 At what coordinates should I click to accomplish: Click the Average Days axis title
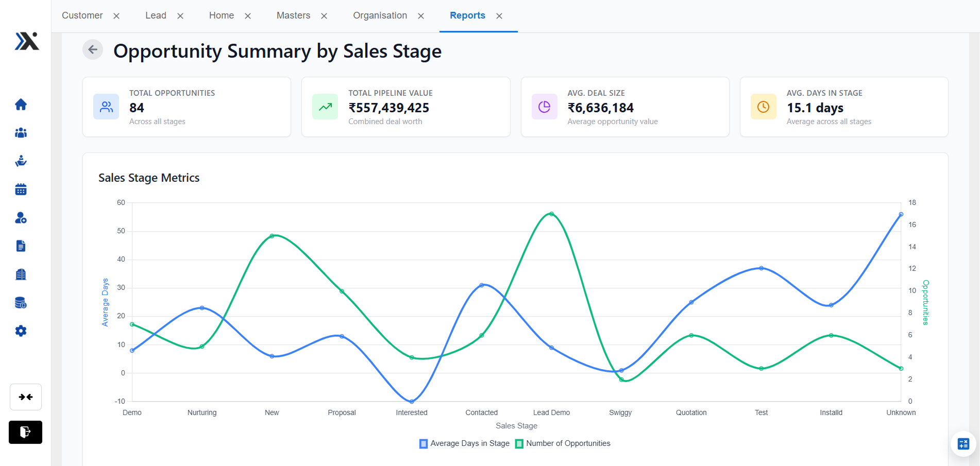pos(105,302)
